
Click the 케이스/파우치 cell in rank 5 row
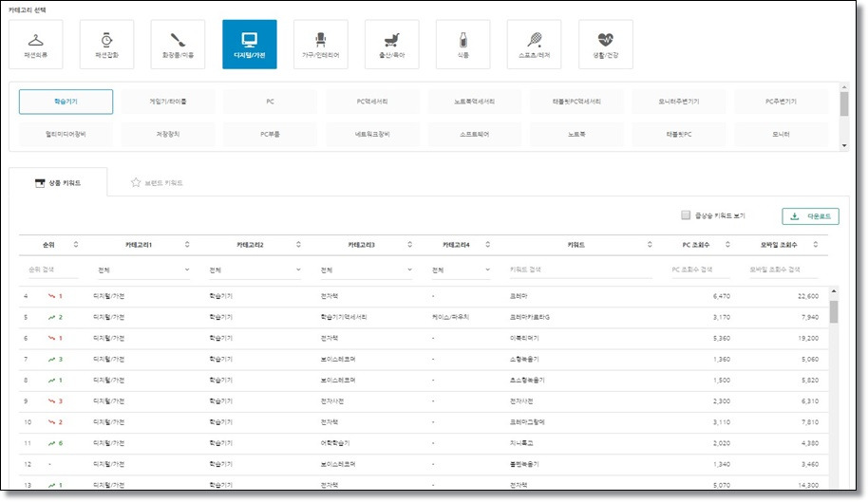tap(450, 317)
